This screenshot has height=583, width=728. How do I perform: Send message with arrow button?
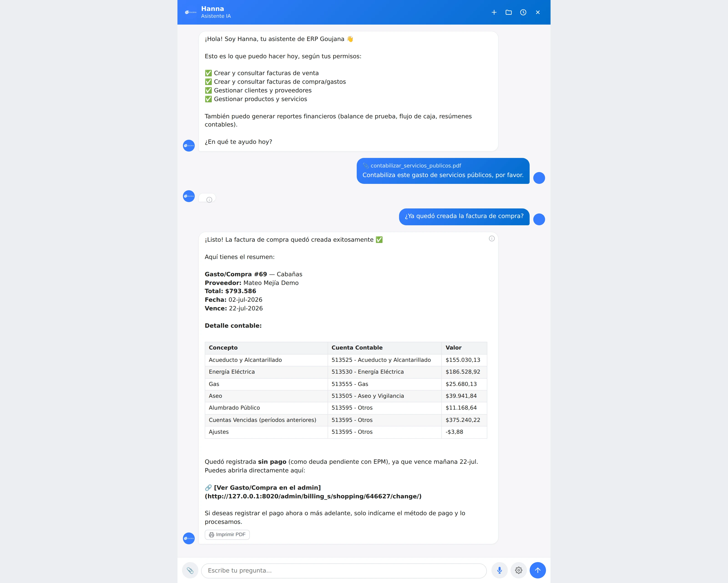[x=538, y=570]
